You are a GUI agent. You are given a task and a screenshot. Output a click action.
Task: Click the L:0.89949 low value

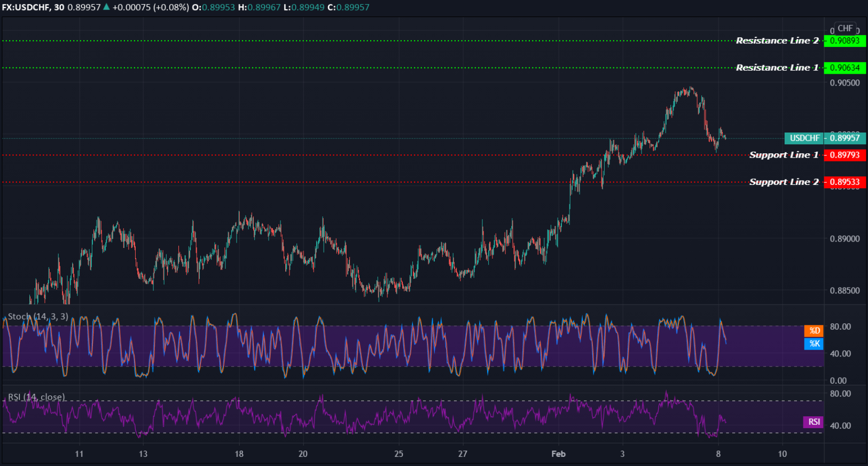click(304, 7)
